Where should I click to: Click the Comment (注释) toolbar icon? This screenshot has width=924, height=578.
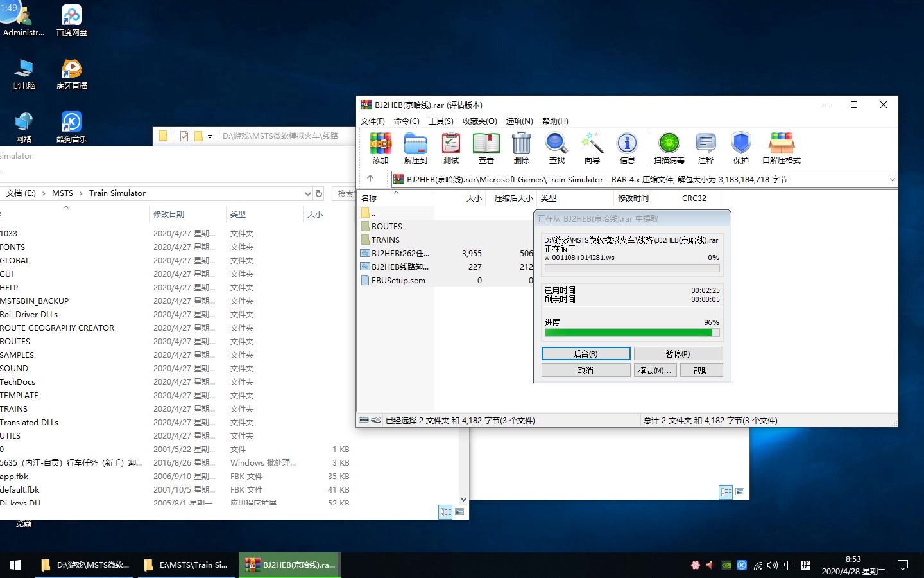click(x=706, y=148)
